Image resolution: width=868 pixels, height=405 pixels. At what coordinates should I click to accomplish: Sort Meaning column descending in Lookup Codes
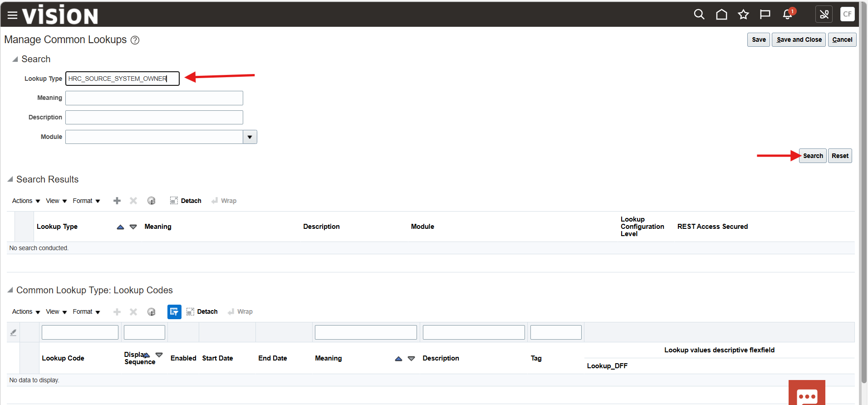coord(411,359)
